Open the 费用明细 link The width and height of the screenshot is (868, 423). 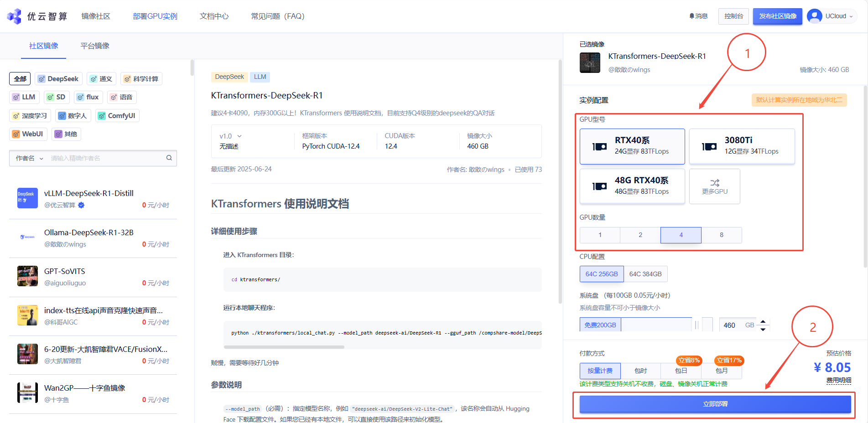pos(839,380)
